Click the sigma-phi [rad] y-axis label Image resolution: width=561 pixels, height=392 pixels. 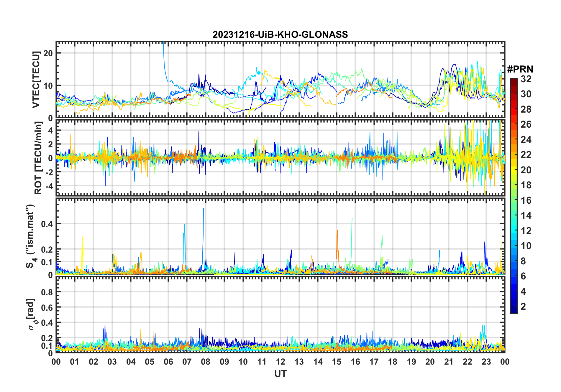32,314
